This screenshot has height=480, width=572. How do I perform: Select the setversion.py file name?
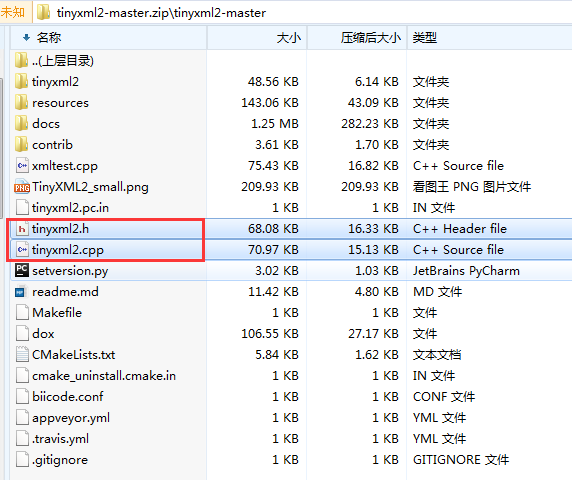click(70, 271)
